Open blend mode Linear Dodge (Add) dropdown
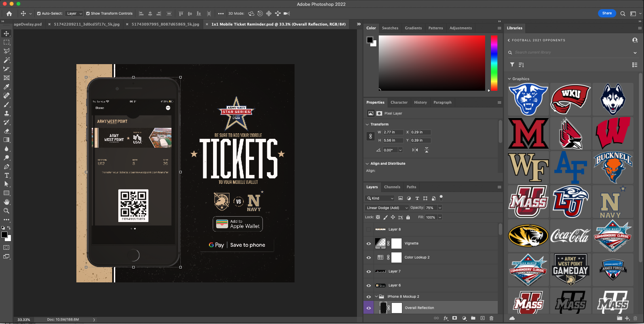This screenshot has width=644, height=324. 387,208
